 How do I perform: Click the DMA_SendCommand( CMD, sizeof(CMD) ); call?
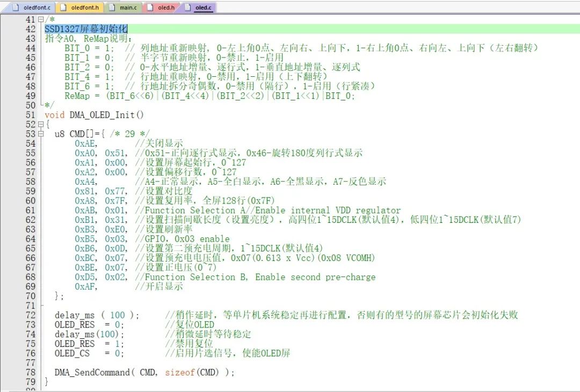[x=144, y=373]
